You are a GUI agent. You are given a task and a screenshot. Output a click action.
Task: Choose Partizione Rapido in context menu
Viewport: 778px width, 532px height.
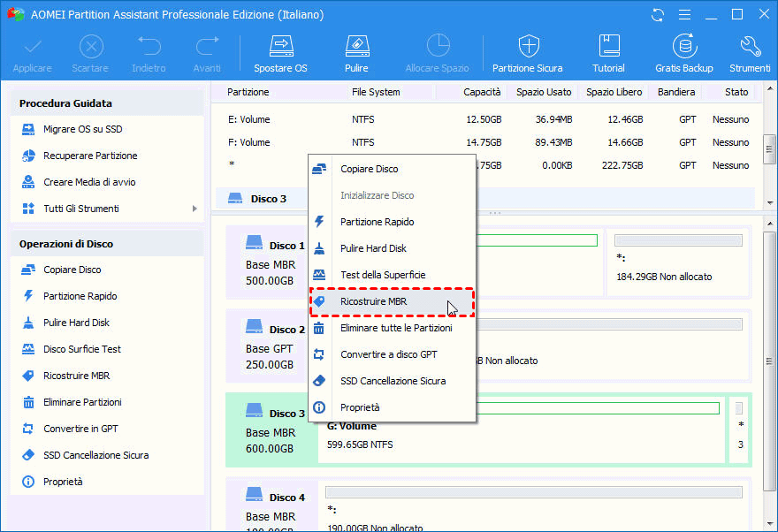pyautogui.click(x=392, y=222)
